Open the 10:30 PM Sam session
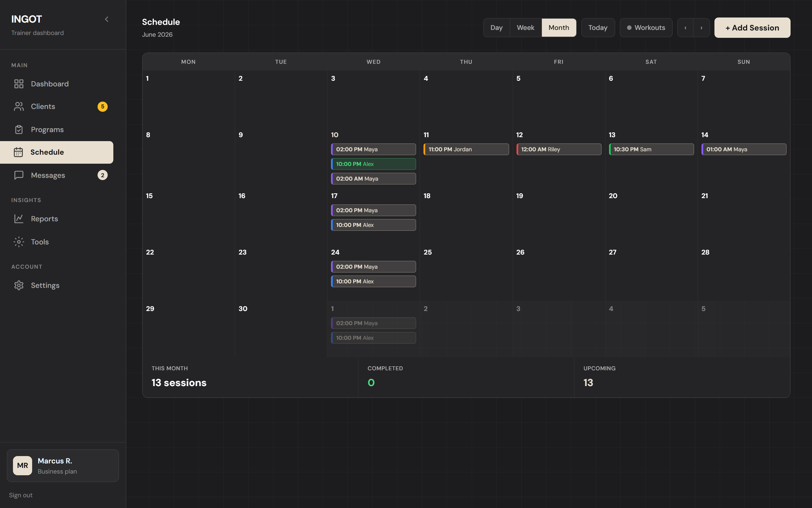This screenshot has width=812, height=508. [651, 149]
